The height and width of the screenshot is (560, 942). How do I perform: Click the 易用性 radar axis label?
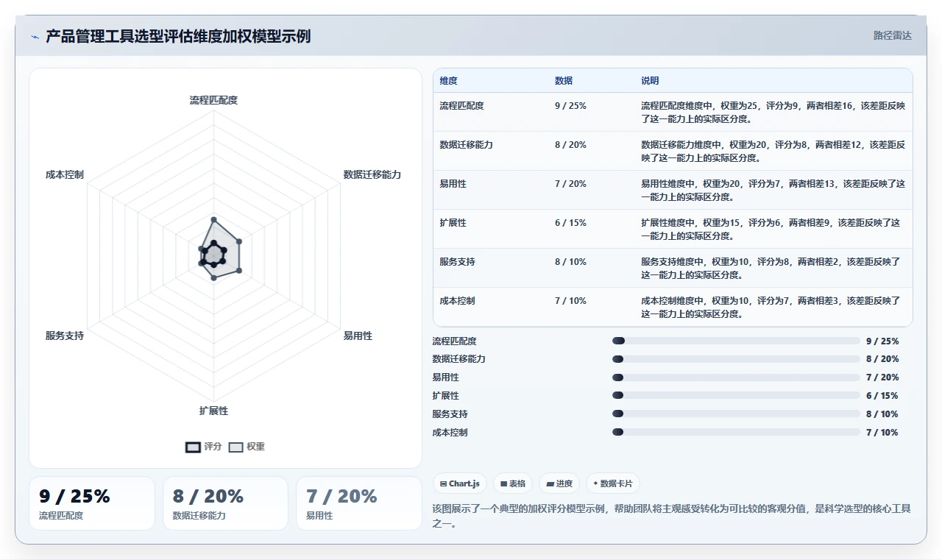pyautogui.click(x=358, y=336)
